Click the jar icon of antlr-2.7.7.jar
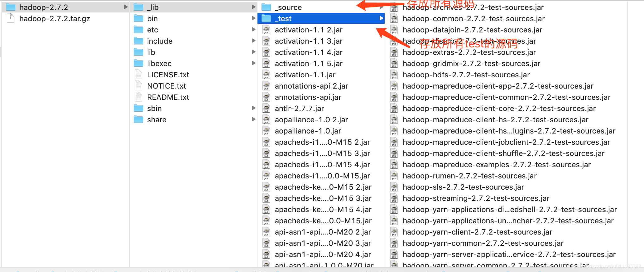Image resolution: width=644 pixels, height=272 pixels. [266, 108]
